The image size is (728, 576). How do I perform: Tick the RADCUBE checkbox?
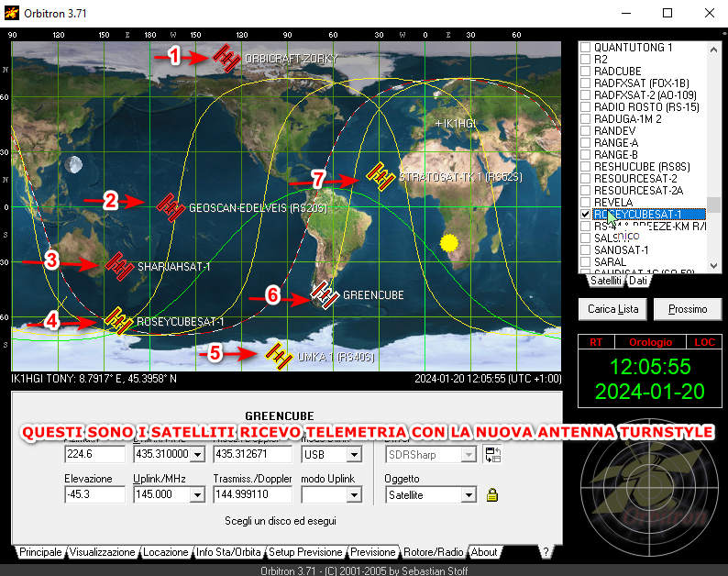(586, 71)
